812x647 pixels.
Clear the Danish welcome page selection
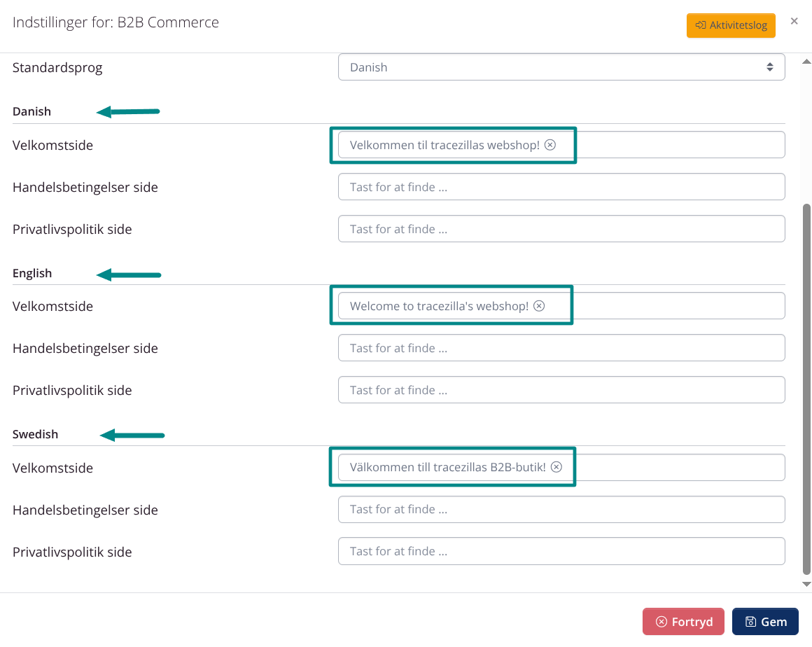(550, 145)
